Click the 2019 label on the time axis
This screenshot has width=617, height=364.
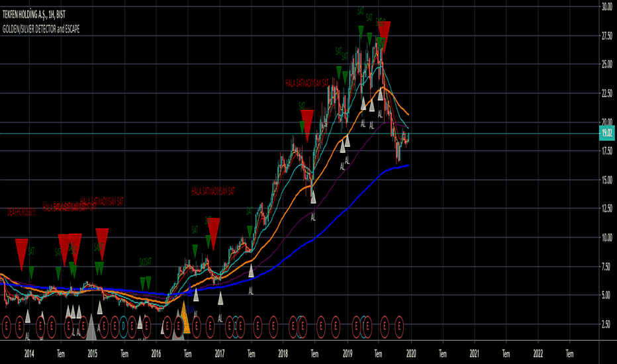pyautogui.click(x=347, y=354)
